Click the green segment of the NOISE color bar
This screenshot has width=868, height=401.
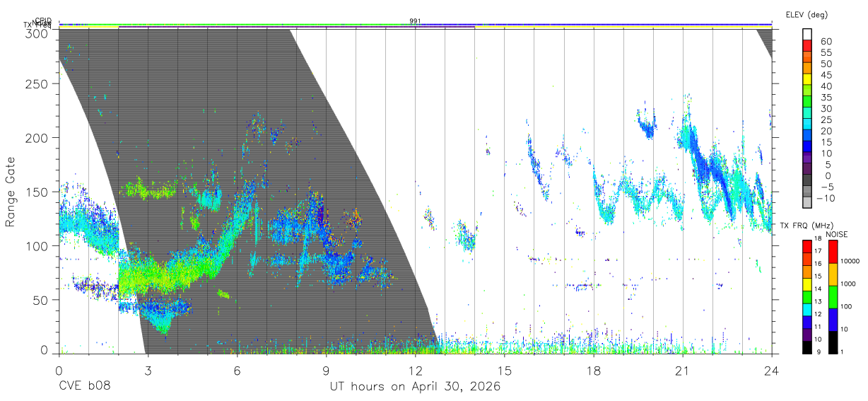point(833,297)
